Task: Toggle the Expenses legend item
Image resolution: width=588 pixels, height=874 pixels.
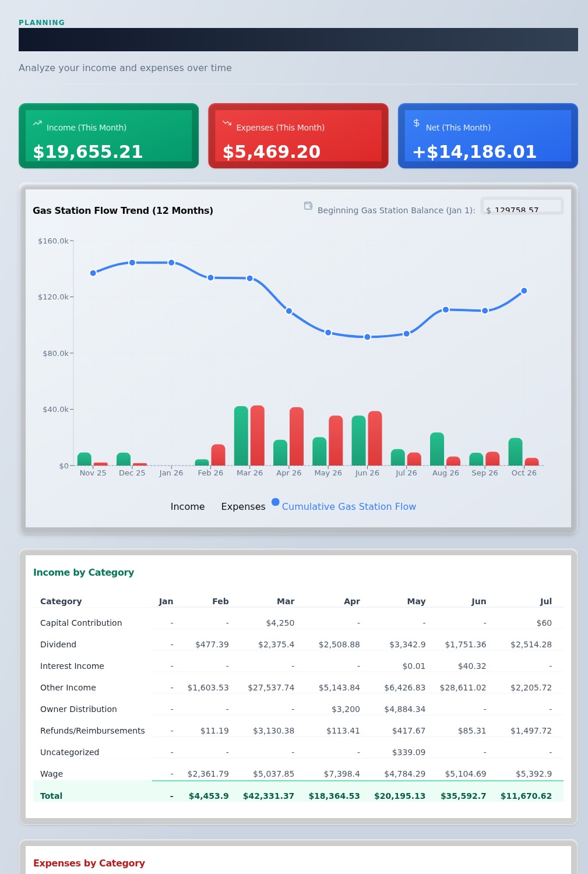Action: 243,507
